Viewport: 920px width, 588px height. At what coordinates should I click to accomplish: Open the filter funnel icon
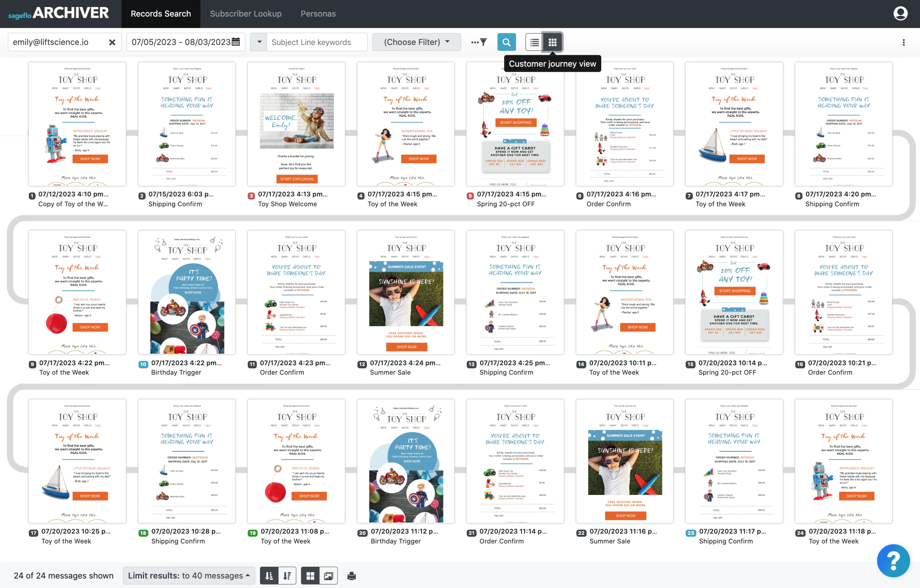pyautogui.click(x=483, y=42)
